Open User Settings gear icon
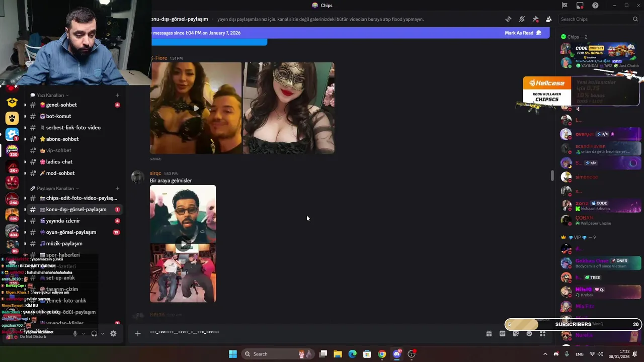 [x=113, y=333]
